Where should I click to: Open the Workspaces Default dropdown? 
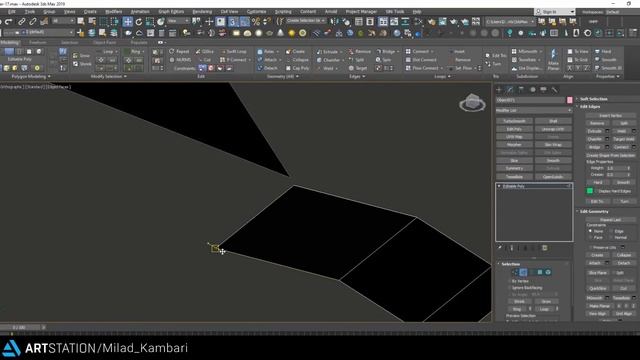[612, 12]
